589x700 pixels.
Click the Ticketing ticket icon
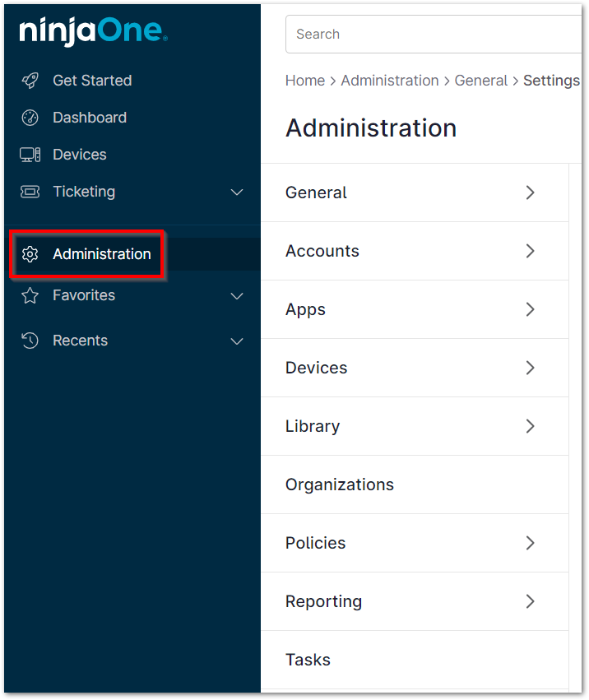tap(30, 192)
